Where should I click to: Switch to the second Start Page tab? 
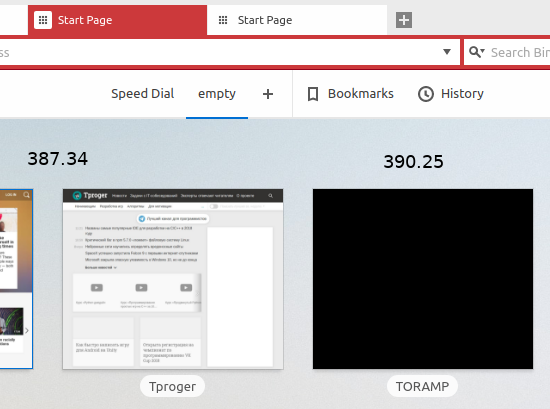[x=297, y=20]
